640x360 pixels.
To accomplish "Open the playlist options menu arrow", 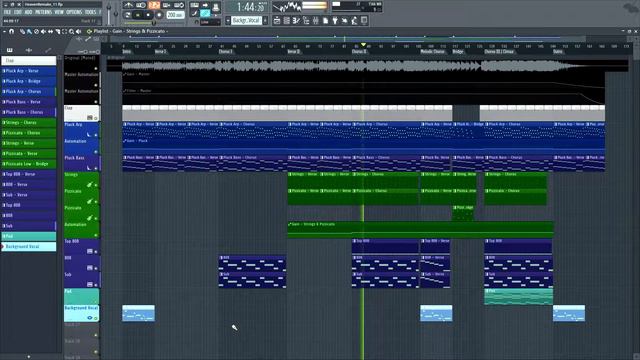I will coord(4,31).
